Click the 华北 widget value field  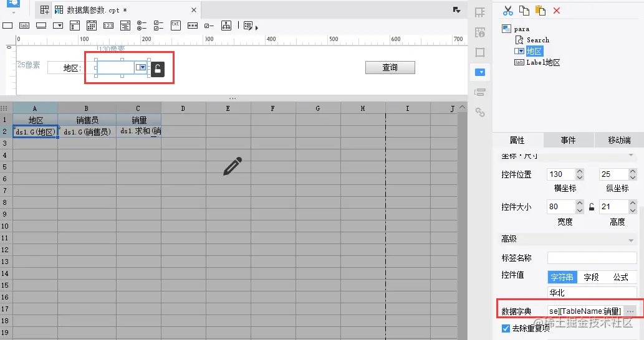coord(592,293)
